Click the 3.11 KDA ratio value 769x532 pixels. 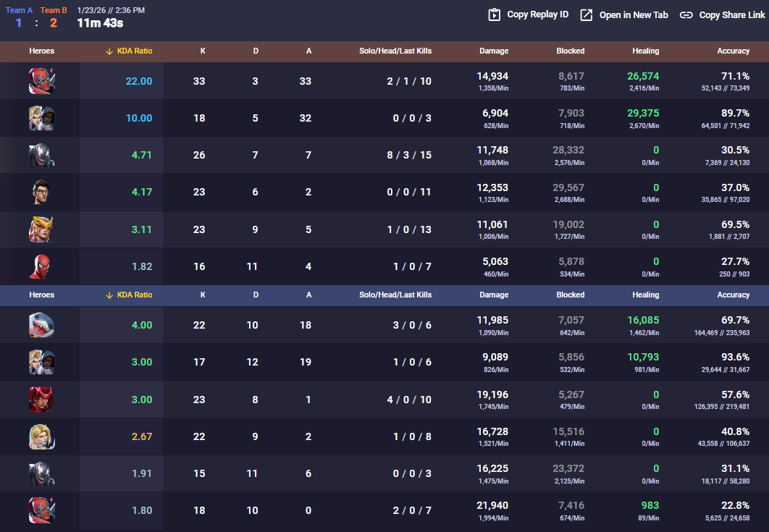click(x=142, y=229)
